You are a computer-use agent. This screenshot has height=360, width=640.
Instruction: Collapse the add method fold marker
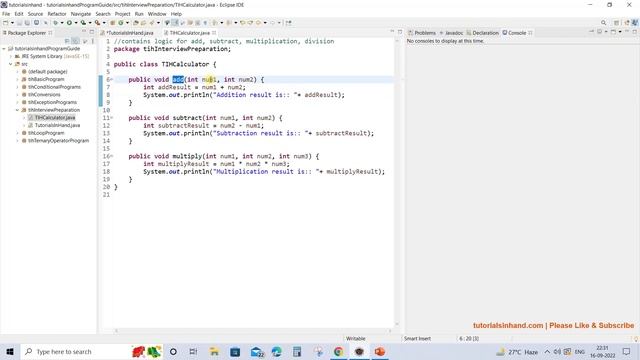pos(112,80)
